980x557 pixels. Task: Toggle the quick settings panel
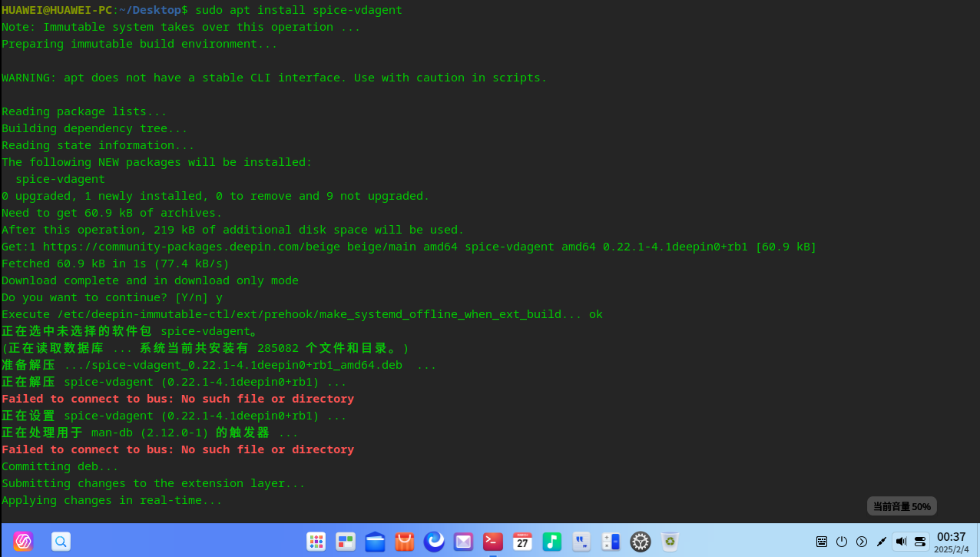(919, 541)
